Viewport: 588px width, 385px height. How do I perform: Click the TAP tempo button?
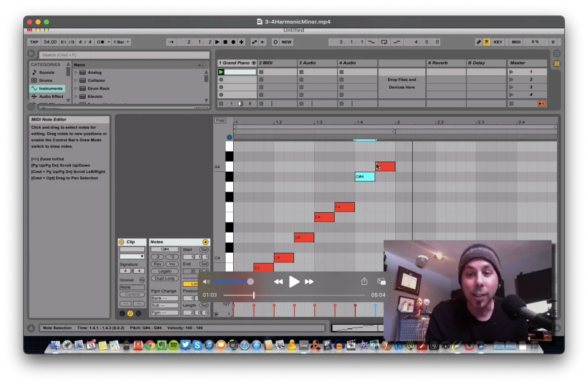(34, 42)
